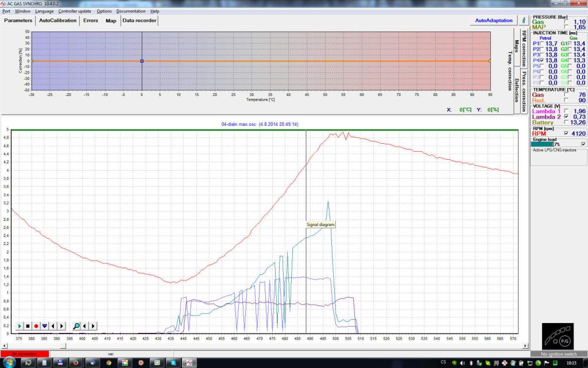
Task: Open Google Chrome from the taskbar
Action: coord(109,363)
